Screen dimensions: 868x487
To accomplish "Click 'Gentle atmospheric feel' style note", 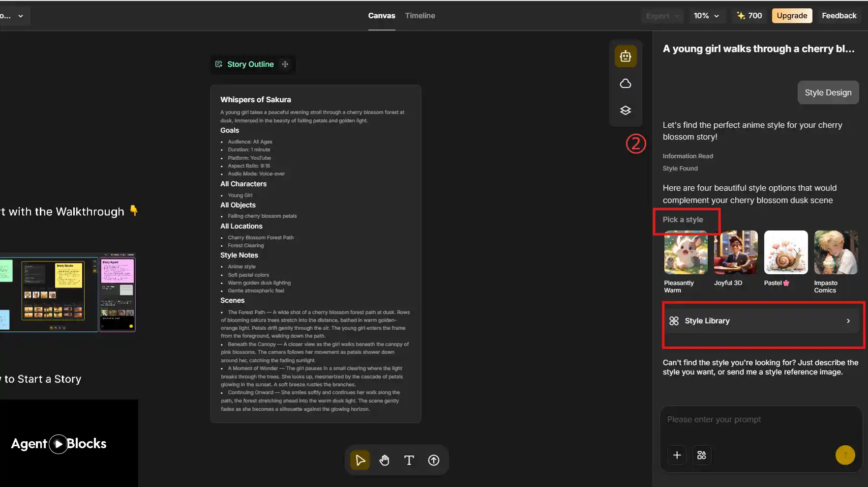I will coord(256,291).
